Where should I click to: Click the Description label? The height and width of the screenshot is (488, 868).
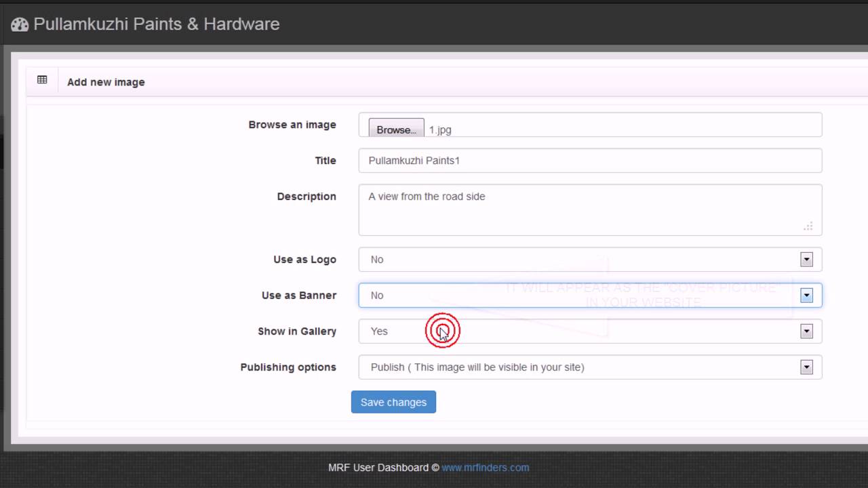[x=307, y=197]
